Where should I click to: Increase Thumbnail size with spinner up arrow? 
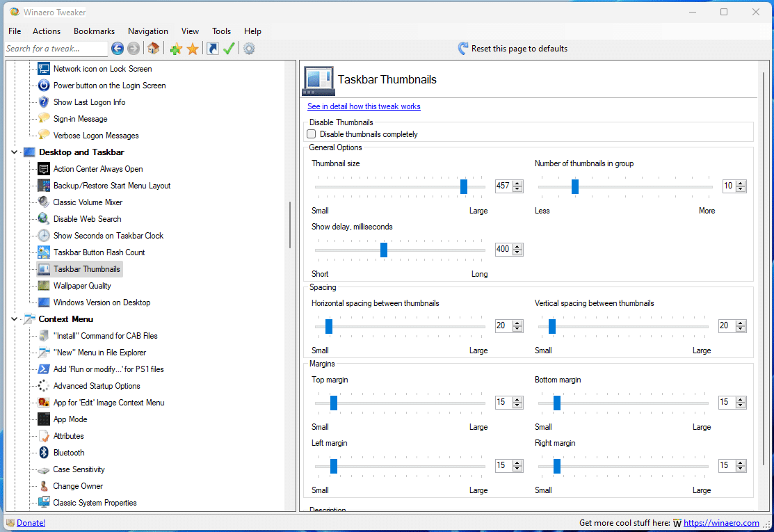(x=517, y=183)
